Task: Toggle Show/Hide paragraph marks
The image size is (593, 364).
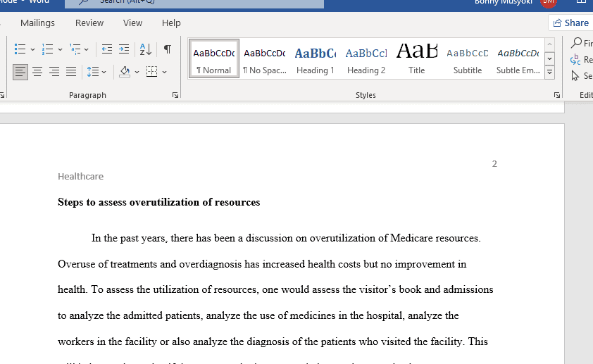Action: coord(167,49)
